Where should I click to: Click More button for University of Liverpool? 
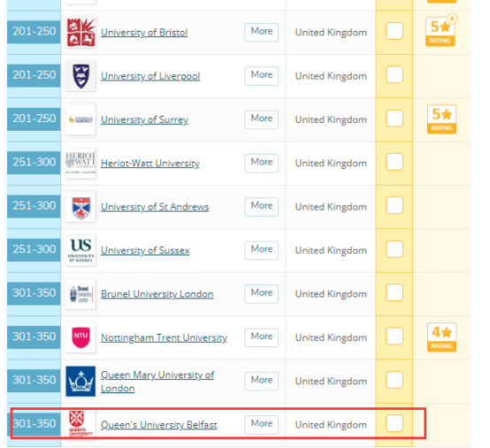(262, 76)
